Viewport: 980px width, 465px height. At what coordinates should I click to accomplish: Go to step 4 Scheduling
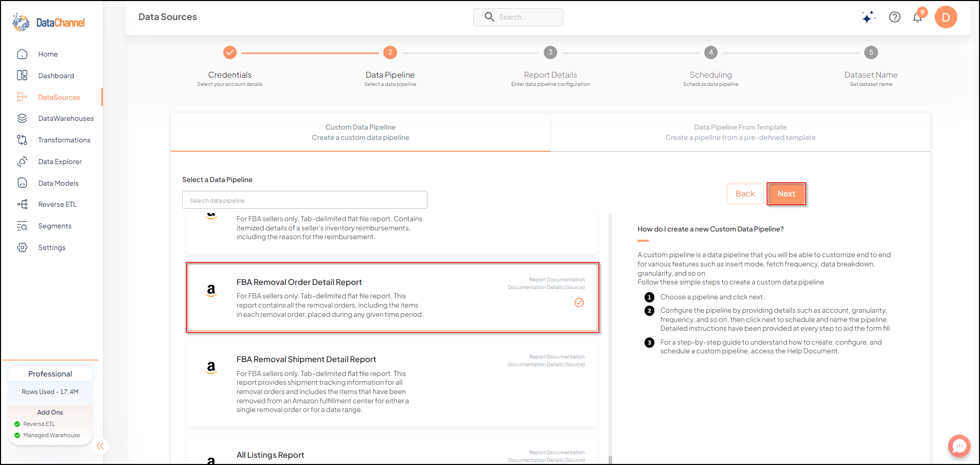pyautogui.click(x=710, y=52)
